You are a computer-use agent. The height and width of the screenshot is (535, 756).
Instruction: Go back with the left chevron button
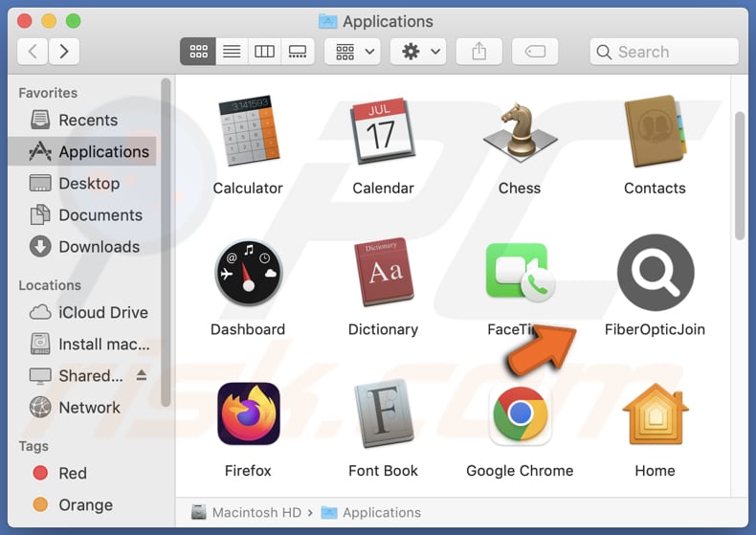coord(33,51)
